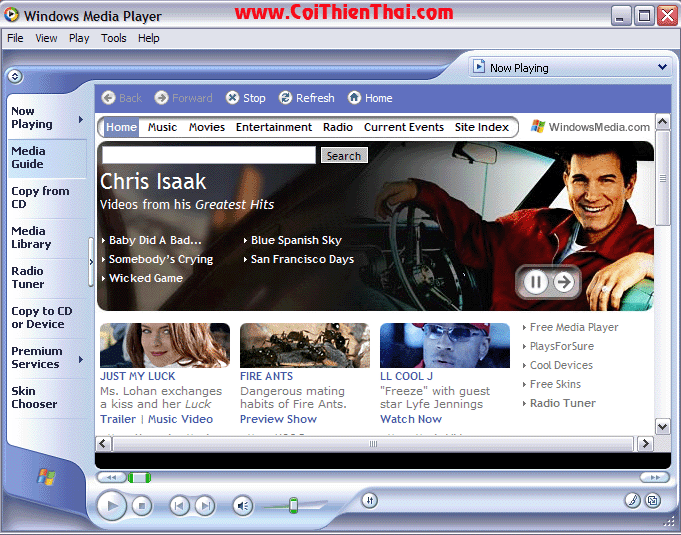Viewport: 681px width, 535px height.
Task: Click the Watch Now link
Action: pyautogui.click(x=411, y=419)
